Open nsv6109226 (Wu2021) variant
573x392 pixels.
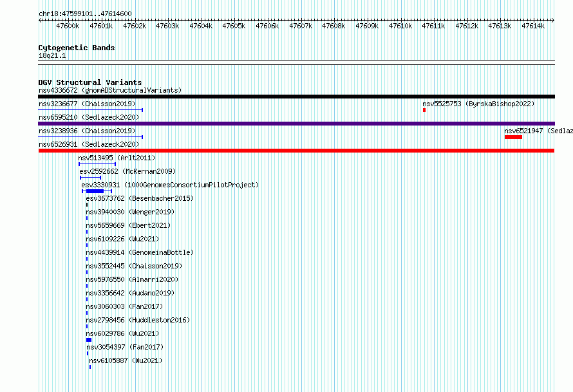click(122, 239)
